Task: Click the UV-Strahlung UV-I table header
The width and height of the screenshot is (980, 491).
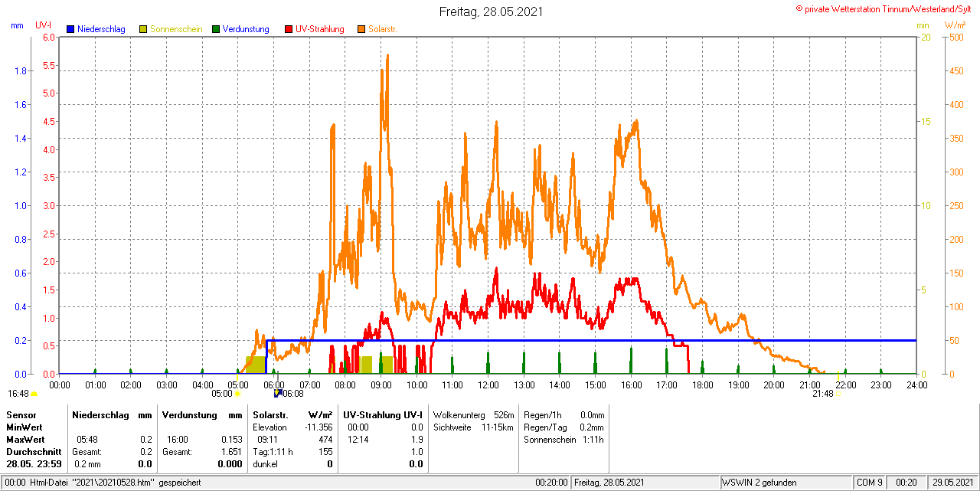Action: [x=383, y=414]
